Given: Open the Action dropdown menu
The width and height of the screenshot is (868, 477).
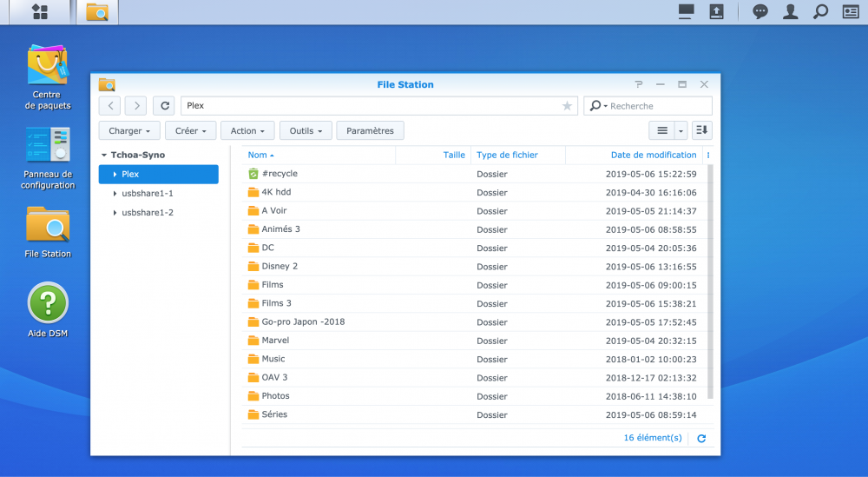Looking at the screenshot, I should [247, 131].
